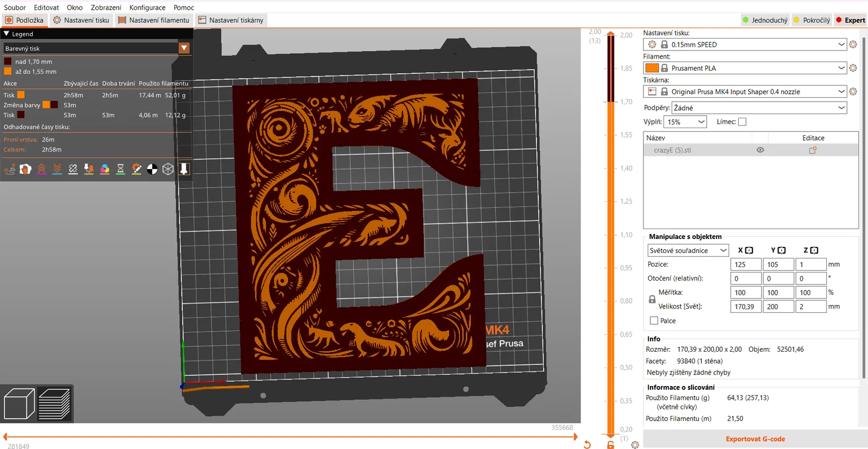The width and height of the screenshot is (868, 449).
Task: Hide crazyE (5).stl with the eye icon
Action: [x=760, y=150]
